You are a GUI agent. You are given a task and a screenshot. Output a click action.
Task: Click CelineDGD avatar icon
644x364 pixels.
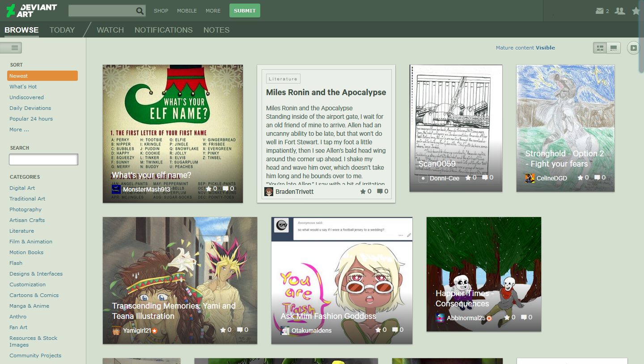click(530, 178)
